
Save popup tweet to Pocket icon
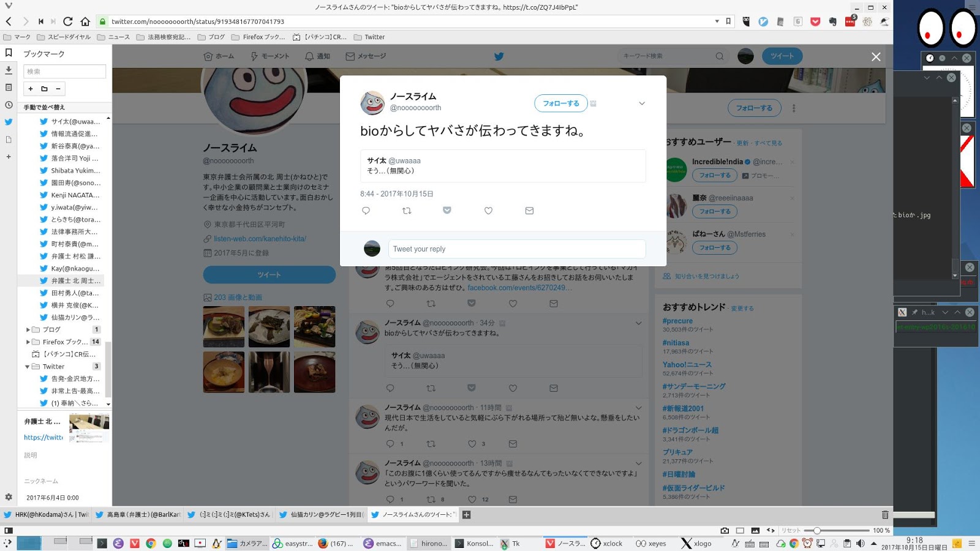point(447,211)
